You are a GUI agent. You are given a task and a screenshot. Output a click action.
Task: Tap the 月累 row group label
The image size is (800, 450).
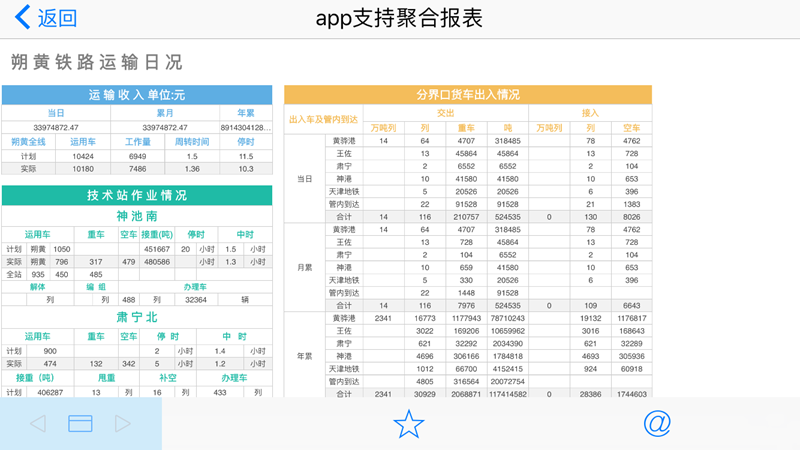(305, 267)
